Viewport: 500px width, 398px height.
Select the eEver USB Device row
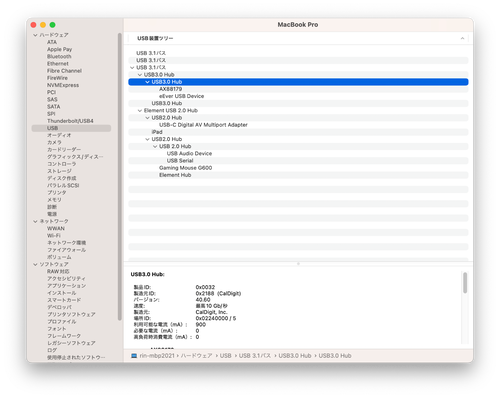[x=298, y=96]
